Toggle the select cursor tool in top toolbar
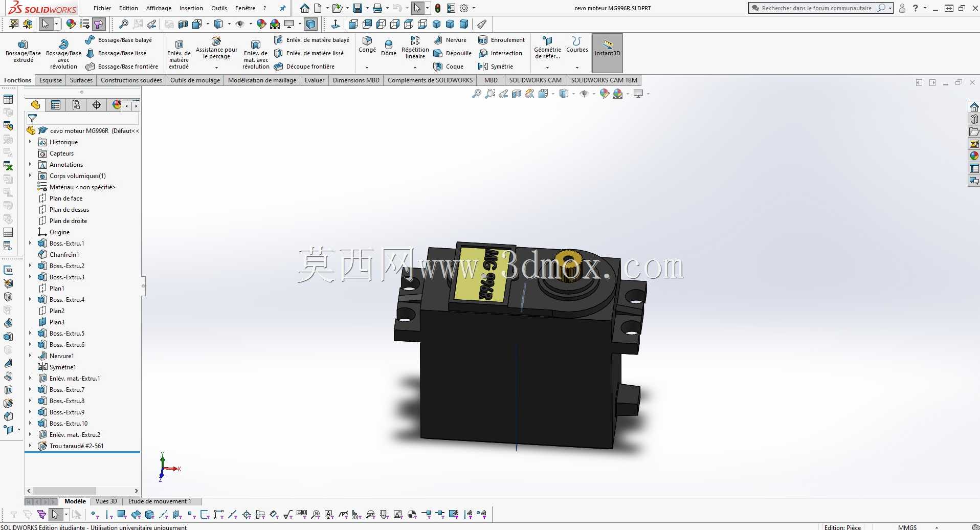The width and height of the screenshot is (980, 530). pyautogui.click(x=418, y=8)
